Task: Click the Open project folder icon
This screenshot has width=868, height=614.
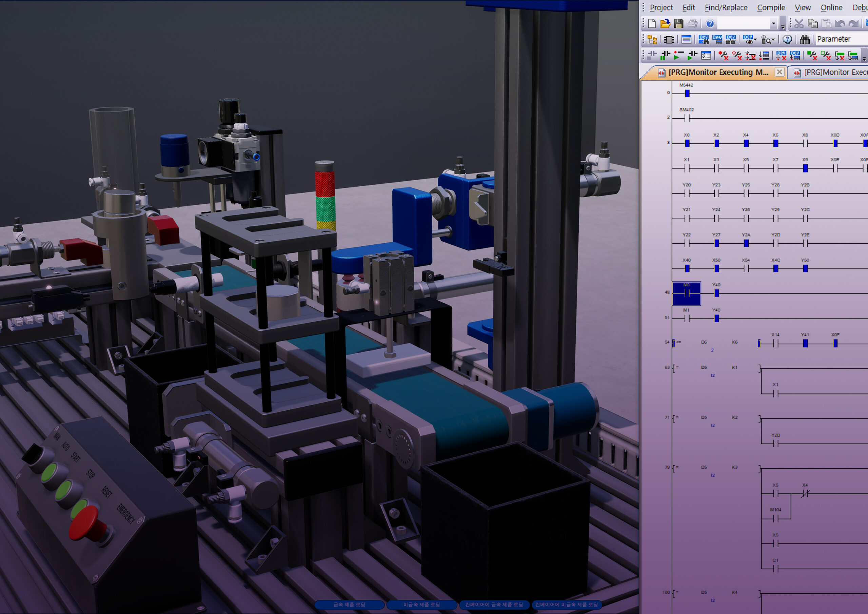Action: click(665, 23)
